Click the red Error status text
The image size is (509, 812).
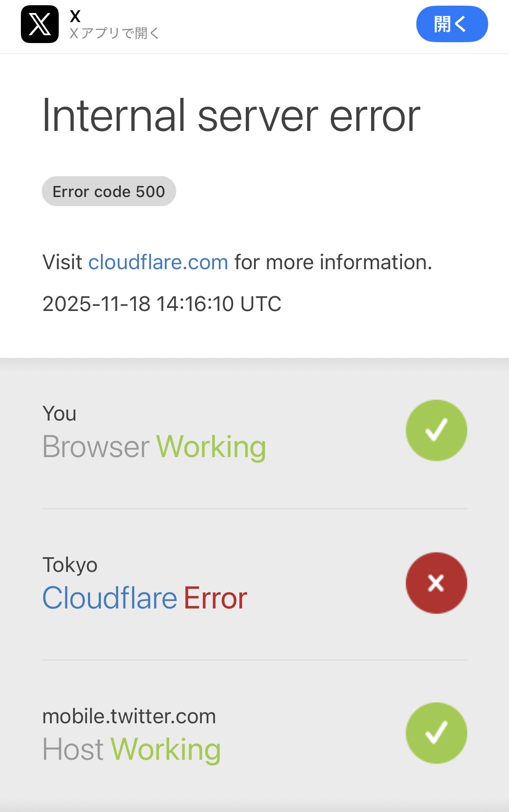click(x=215, y=598)
